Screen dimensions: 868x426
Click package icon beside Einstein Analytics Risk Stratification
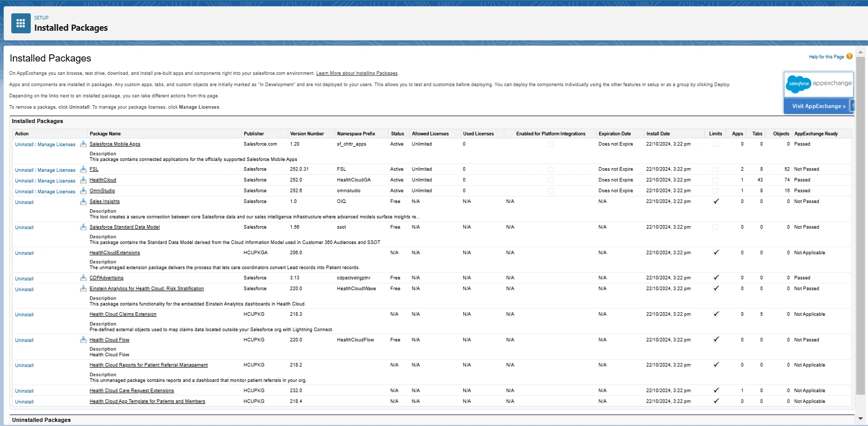coord(83,289)
